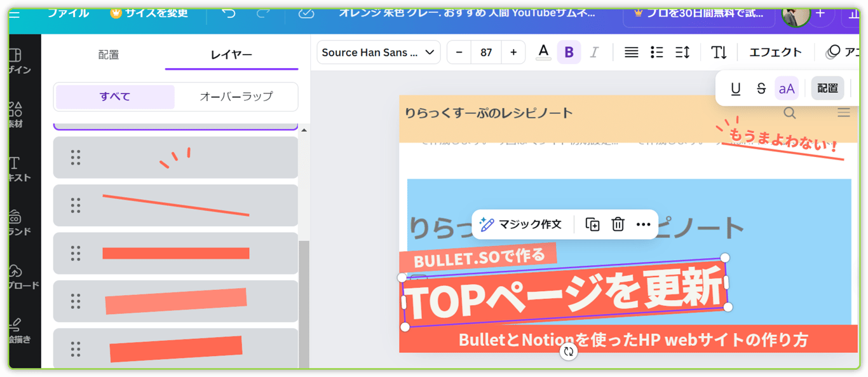This screenshot has width=868, height=377.
Task: Select the thin diagonal line layer
Action: point(175,205)
